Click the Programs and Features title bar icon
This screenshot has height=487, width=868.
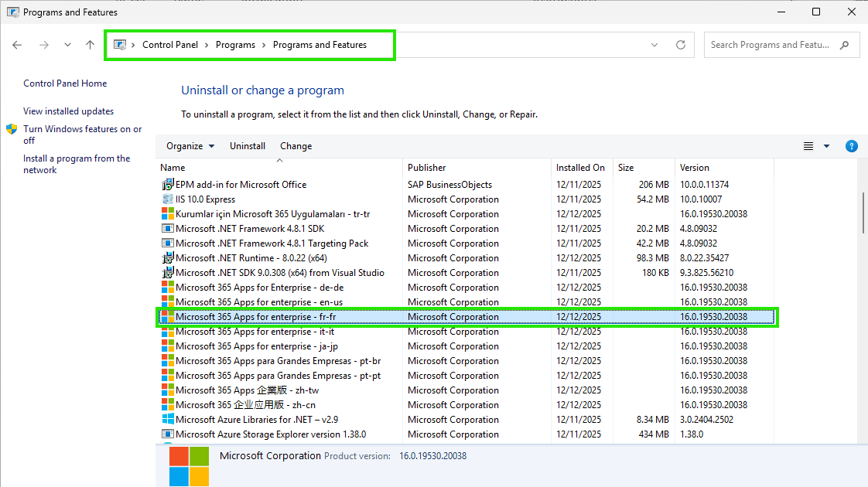click(12, 12)
